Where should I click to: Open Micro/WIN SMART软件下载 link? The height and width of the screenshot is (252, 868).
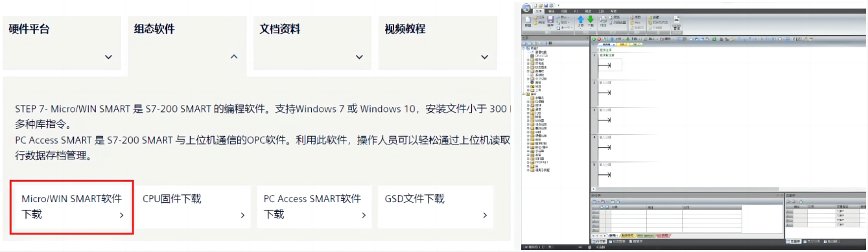pos(71,207)
